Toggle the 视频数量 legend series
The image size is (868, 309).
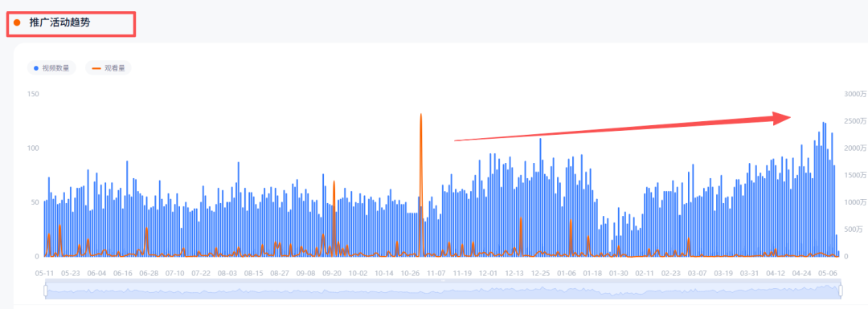pyautogui.click(x=51, y=68)
